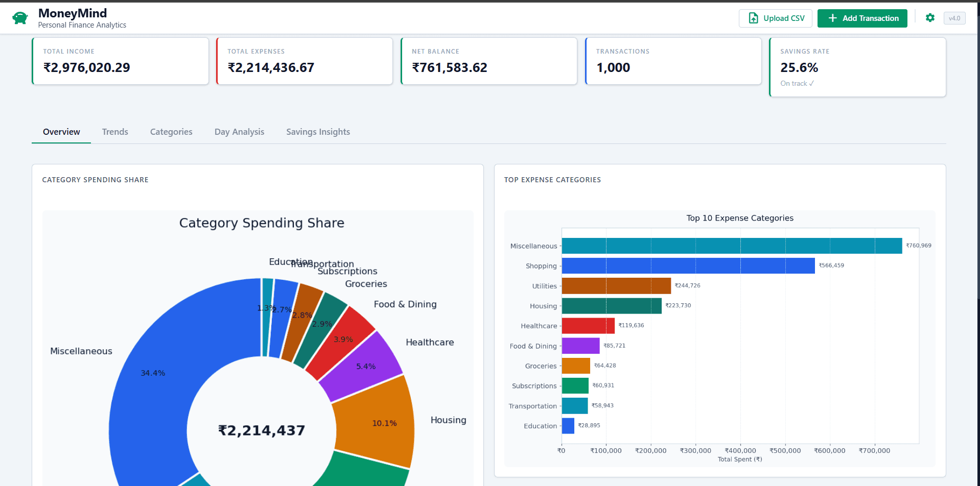Click the Upload CSV button
980x486 pixels.
pyautogui.click(x=775, y=17)
